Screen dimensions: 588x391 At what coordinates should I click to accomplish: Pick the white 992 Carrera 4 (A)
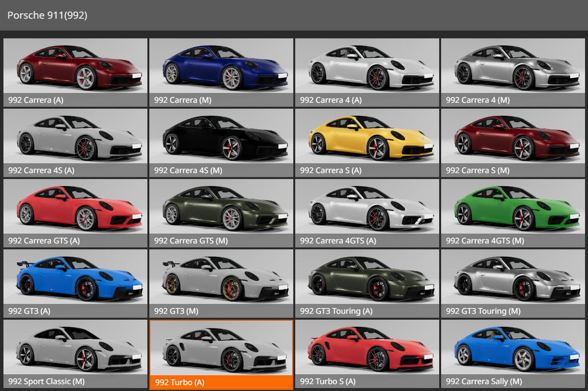coord(367,68)
